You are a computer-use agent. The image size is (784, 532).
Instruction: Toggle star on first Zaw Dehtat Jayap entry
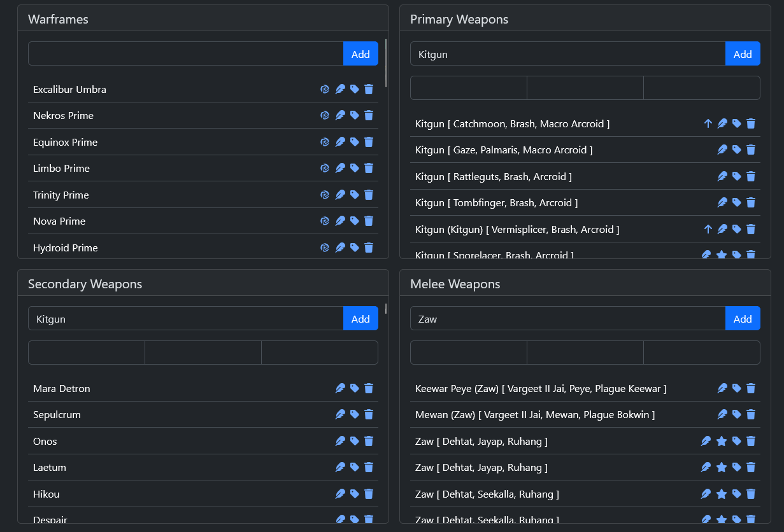point(722,442)
